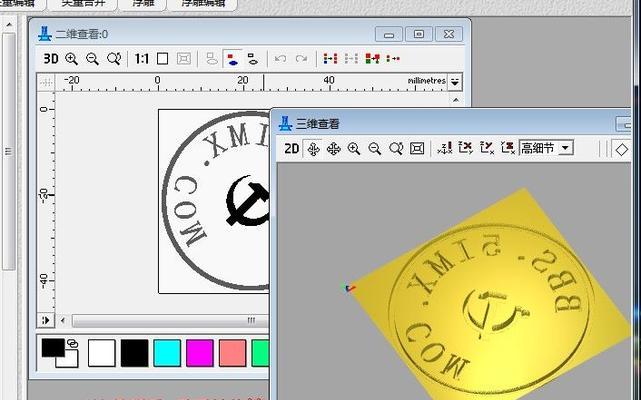Screen dimensions: 641x400
Task: Select the green palette swatch
Action: coord(260,353)
